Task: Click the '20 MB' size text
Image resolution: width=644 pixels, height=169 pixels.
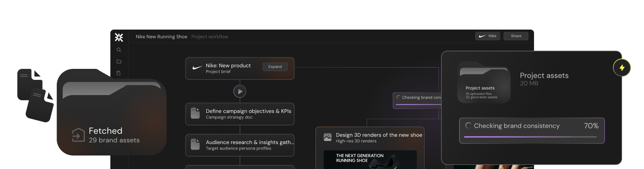Action: (x=529, y=84)
